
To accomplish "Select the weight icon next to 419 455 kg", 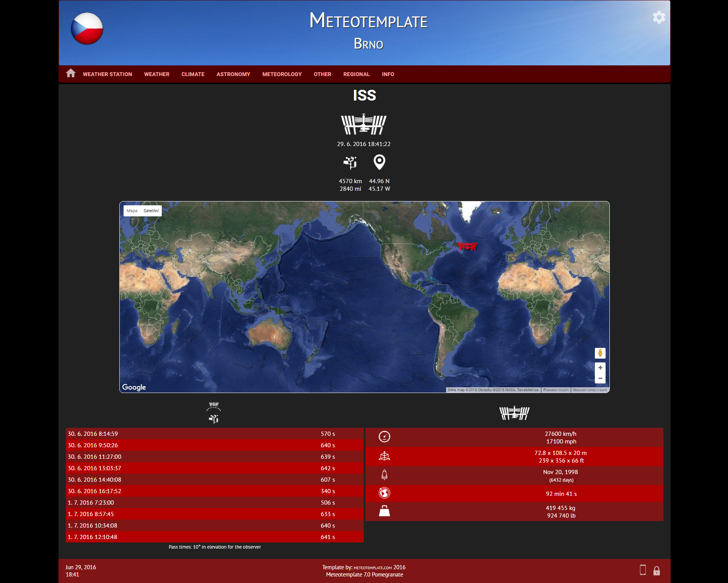I will click(x=384, y=511).
